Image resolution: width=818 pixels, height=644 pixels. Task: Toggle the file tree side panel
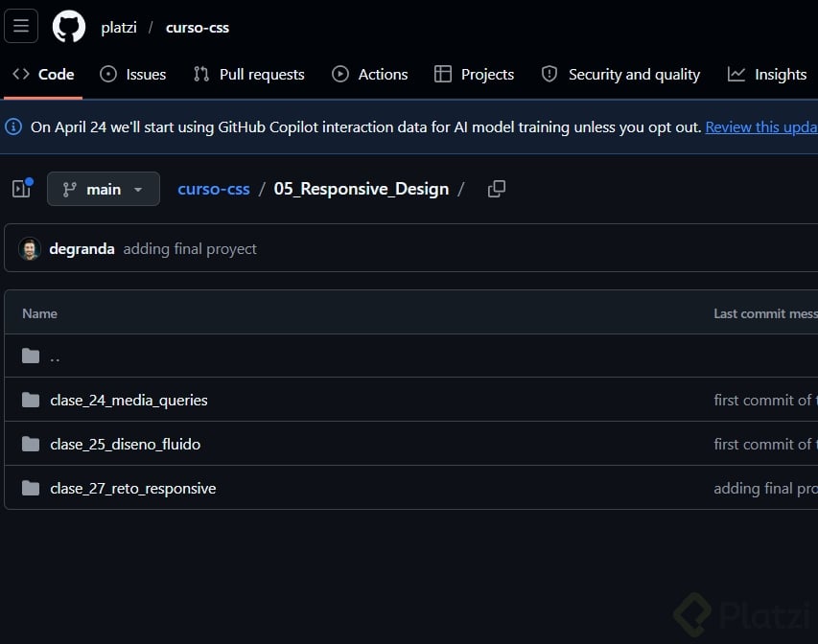click(21, 189)
